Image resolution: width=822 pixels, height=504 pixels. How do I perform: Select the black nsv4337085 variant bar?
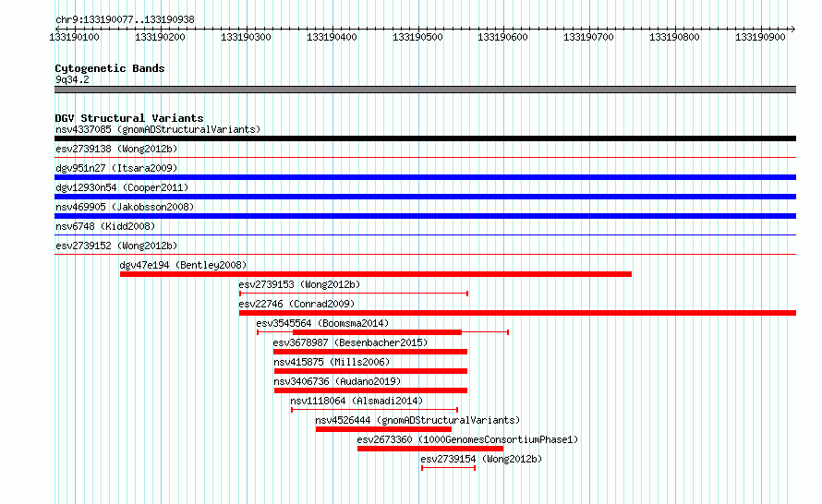click(x=425, y=138)
